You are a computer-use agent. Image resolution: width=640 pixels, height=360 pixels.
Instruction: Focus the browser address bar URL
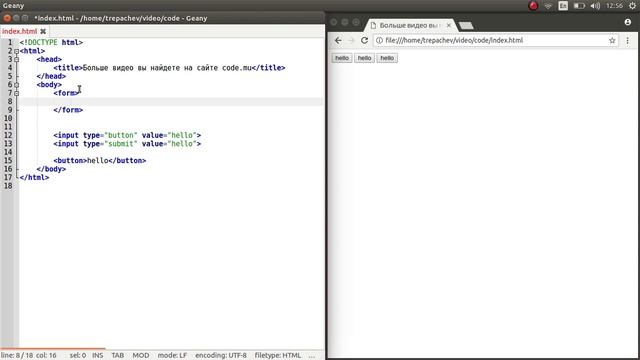coord(454,40)
